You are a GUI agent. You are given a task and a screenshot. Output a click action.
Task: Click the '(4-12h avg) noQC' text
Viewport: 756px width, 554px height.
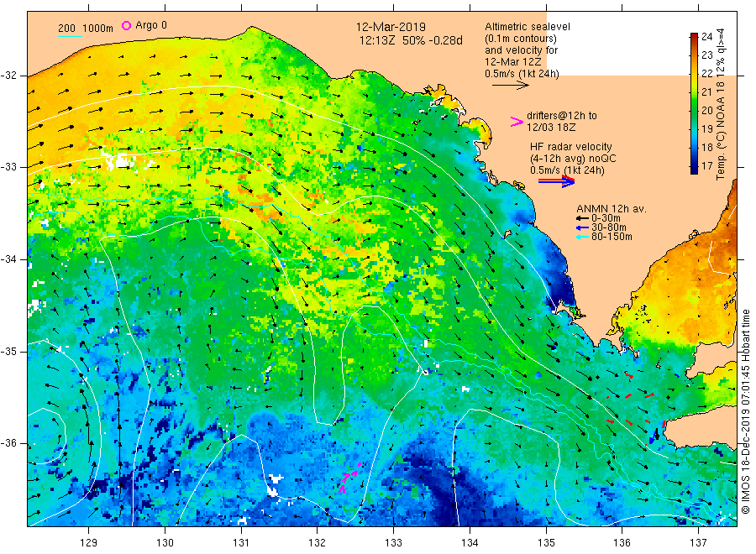(573, 159)
